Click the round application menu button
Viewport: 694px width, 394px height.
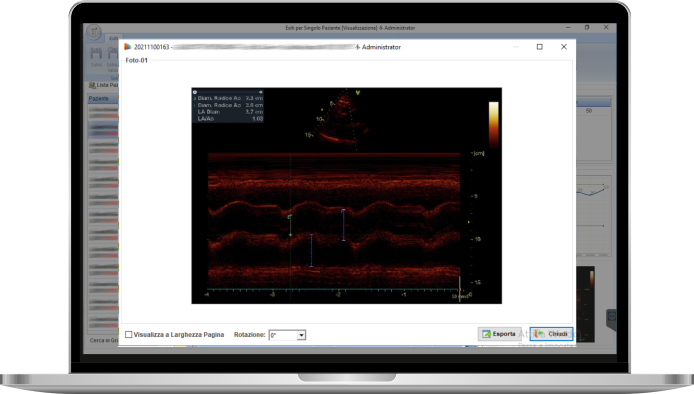93,32
